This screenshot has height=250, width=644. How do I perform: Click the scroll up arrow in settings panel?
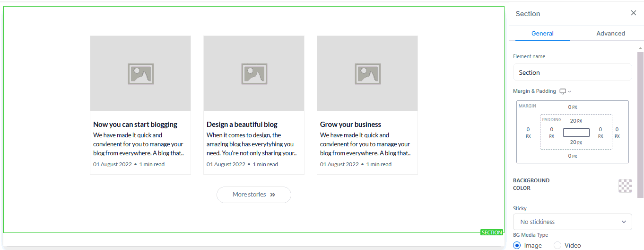(x=641, y=48)
